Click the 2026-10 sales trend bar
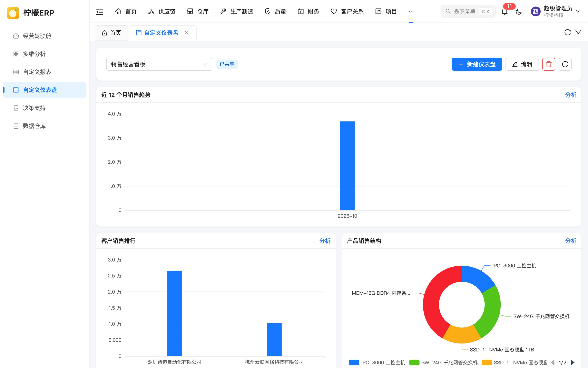This screenshot has height=368, width=588. tap(347, 166)
